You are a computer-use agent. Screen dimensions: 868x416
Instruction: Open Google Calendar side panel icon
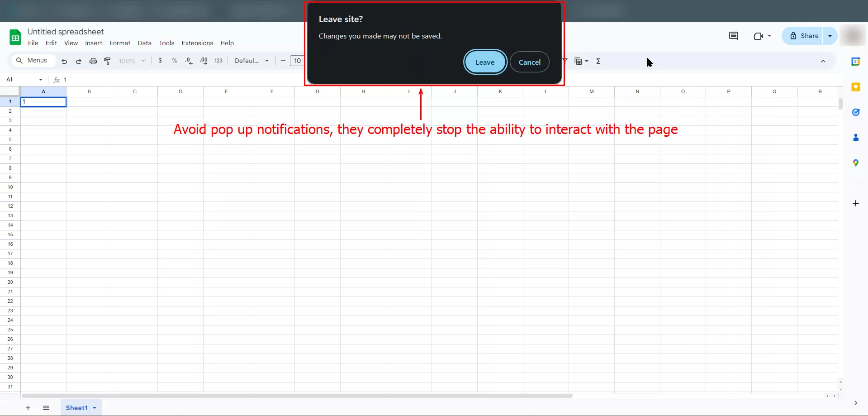[x=855, y=62]
